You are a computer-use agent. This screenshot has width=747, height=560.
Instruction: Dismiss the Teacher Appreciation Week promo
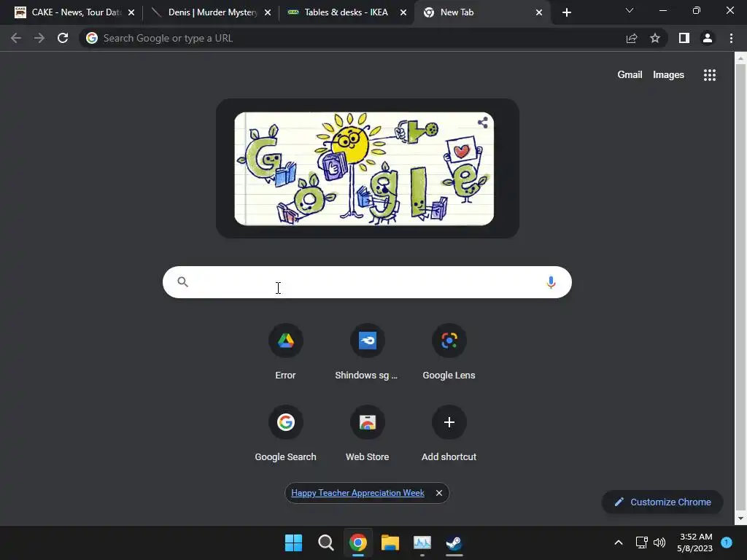pos(438,493)
